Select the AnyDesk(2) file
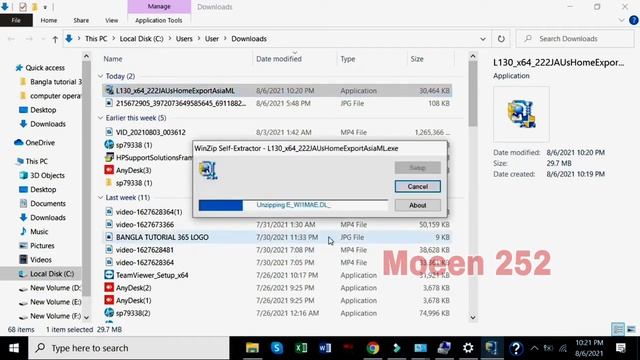The width and height of the screenshot is (640, 360). 277,288
